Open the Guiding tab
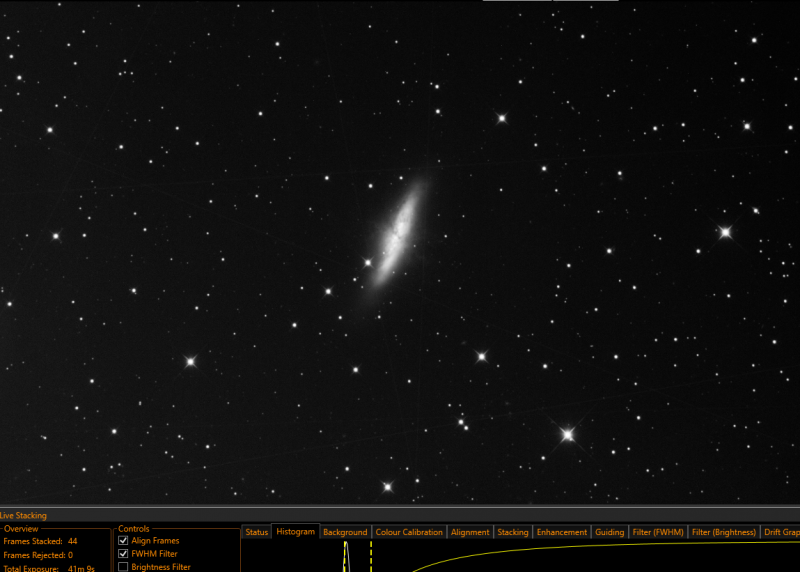 [610, 532]
